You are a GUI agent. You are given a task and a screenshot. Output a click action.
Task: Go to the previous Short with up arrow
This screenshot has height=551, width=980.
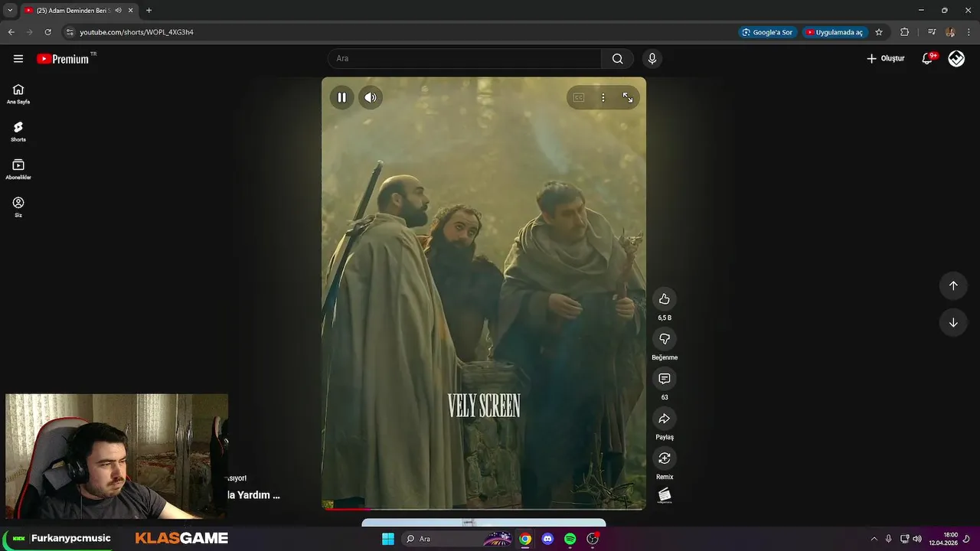point(953,285)
